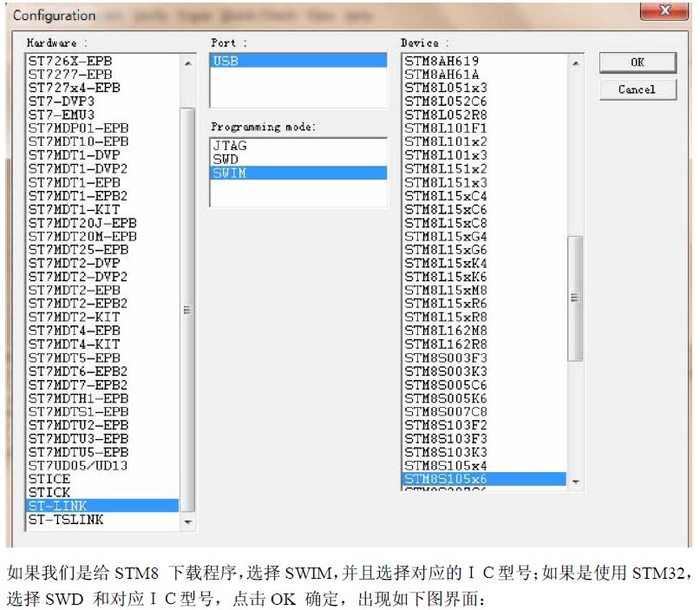Select STM8L151x2 device

[484, 169]
